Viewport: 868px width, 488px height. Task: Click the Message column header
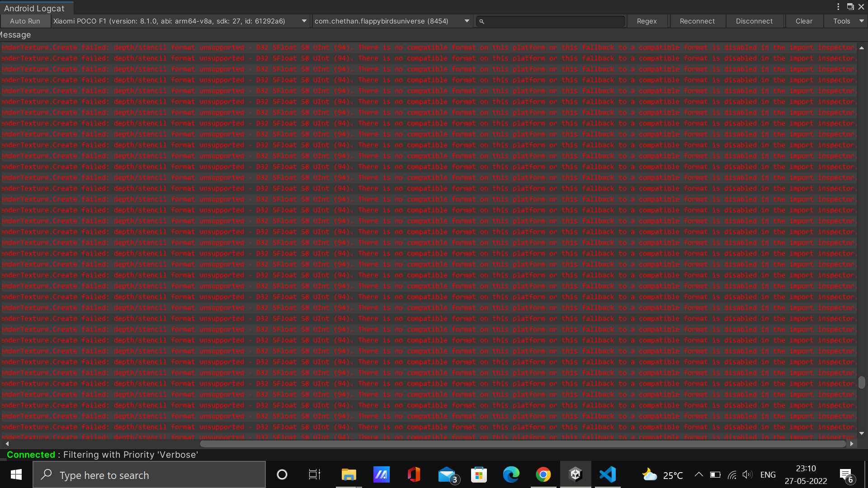click(x=16, y=35)
